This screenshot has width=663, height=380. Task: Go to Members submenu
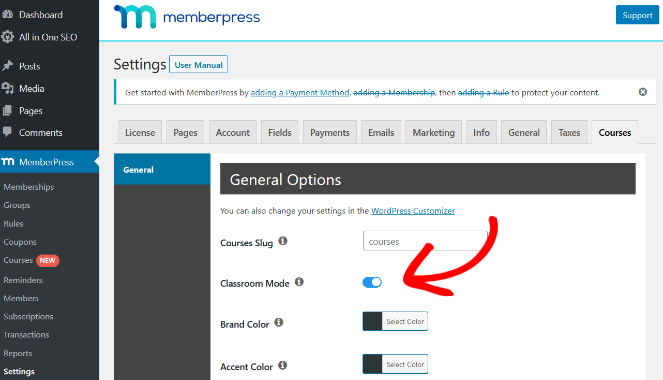(21, 298)
